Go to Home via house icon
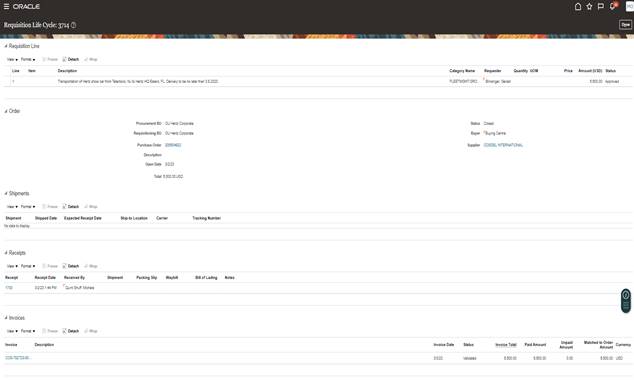The height and width of the screenshot is (380, 634). pos(578,6)
